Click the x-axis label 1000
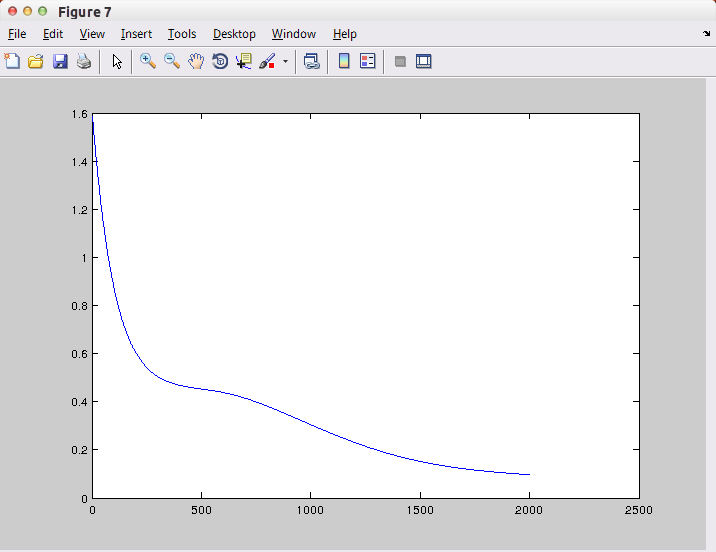This screenshot has height=552, width=716. click(x=310, y=510)
